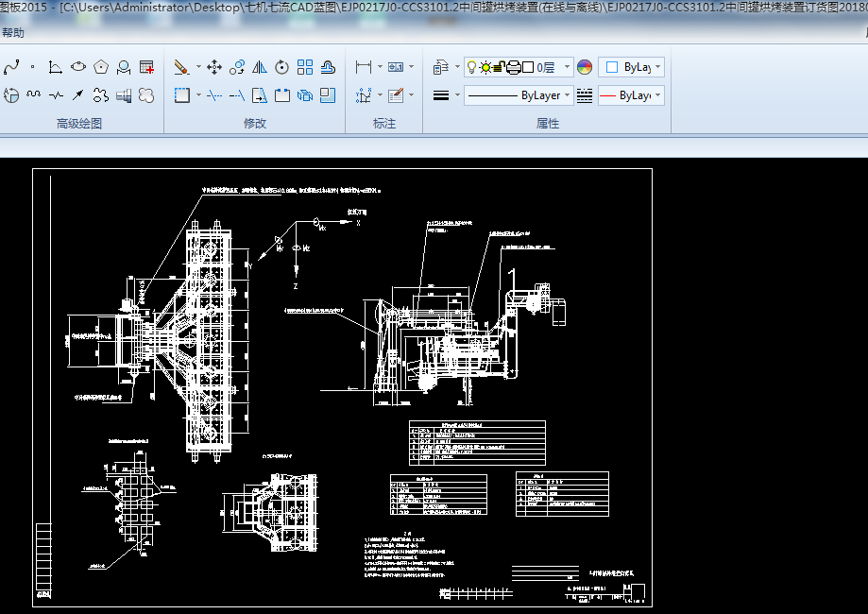Select the revision cloud tool
The height and width of the screenshot is (614, 868).
pos(146,95)
